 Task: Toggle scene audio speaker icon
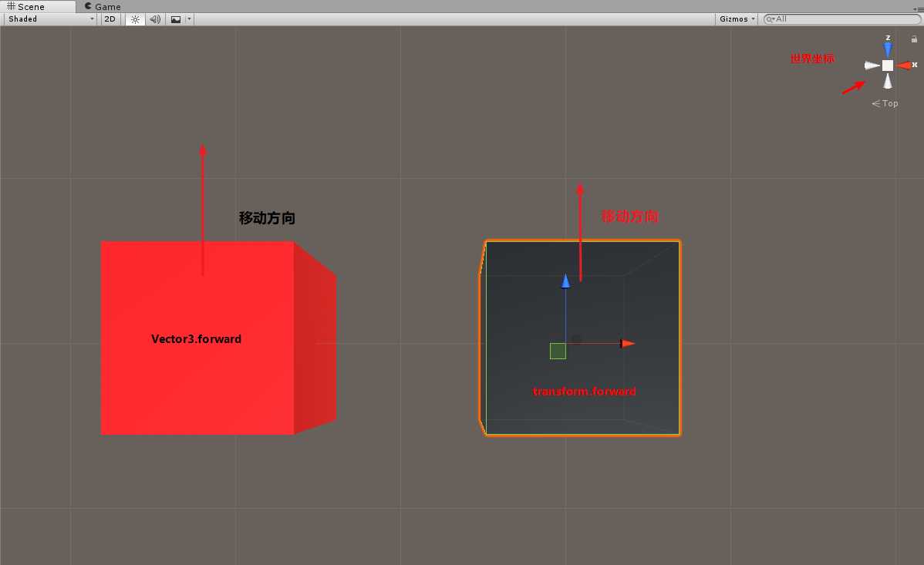(155, 19)
